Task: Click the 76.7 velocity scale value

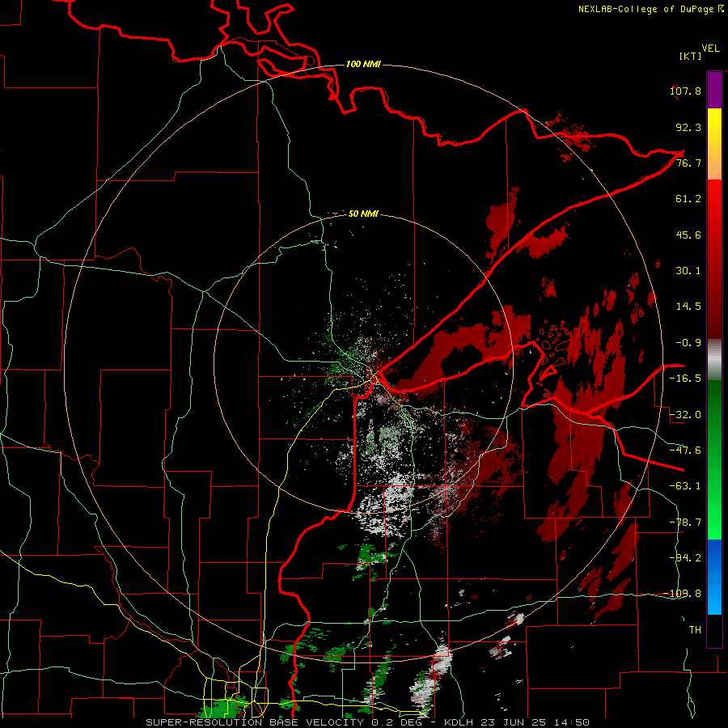Action: pyautogui.click(x=688, y=163)
